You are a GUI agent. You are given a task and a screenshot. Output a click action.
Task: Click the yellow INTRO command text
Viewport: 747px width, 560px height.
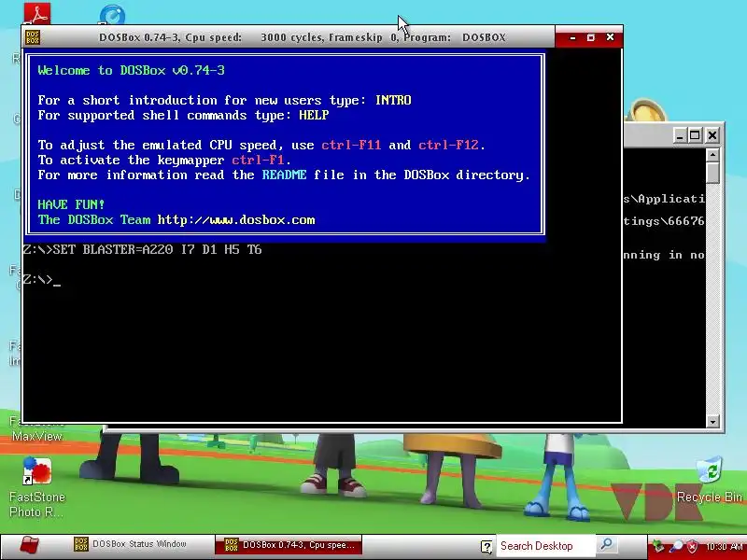[393, 100]
